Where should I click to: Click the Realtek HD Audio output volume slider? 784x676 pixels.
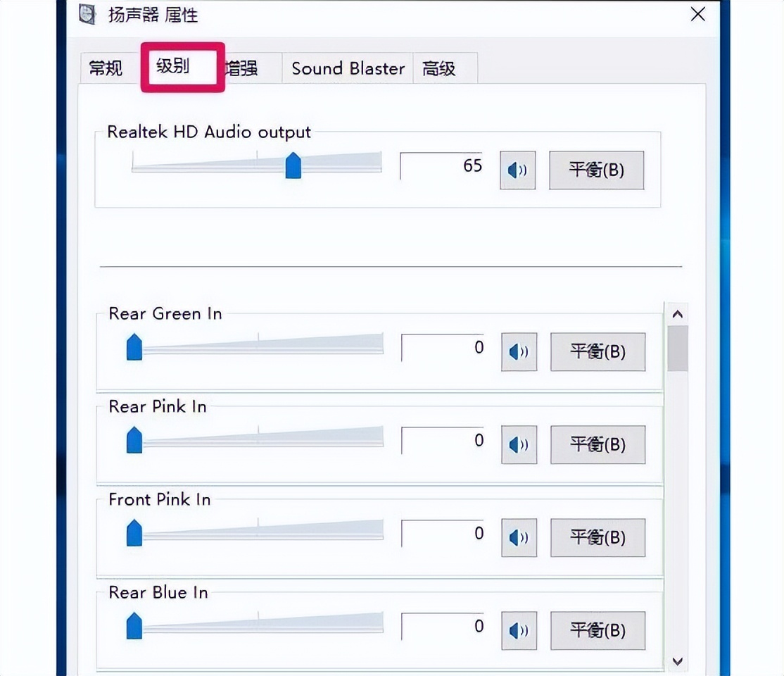pos(293,164)
